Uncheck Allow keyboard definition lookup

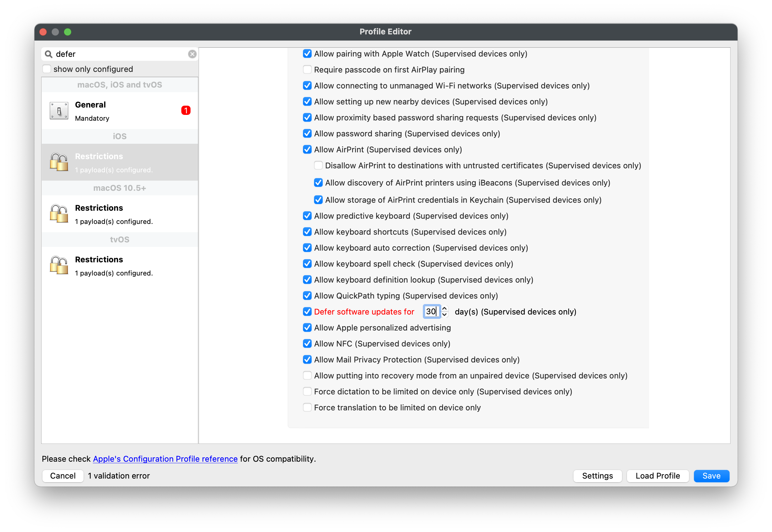tap(307, 280)
